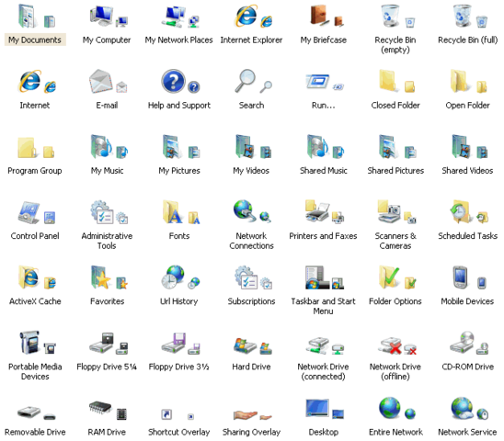Select the large Search magnifier icon
The width and height of the screenshot is (504, 441).
246,81
